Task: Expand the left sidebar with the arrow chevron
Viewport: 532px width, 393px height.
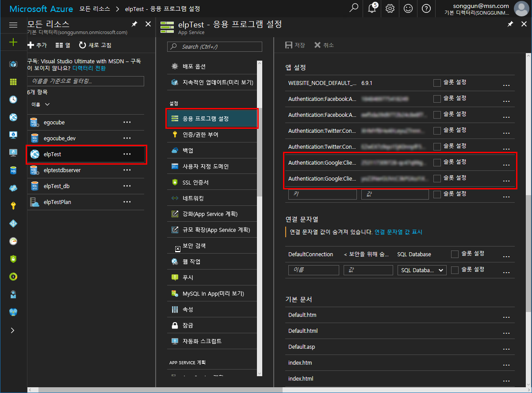Action: coord(13,330)
